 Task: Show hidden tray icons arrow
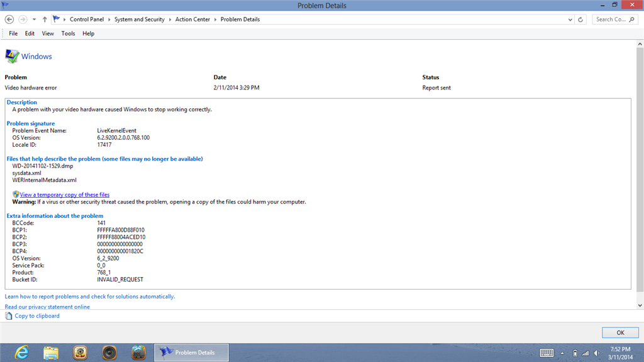562,353
